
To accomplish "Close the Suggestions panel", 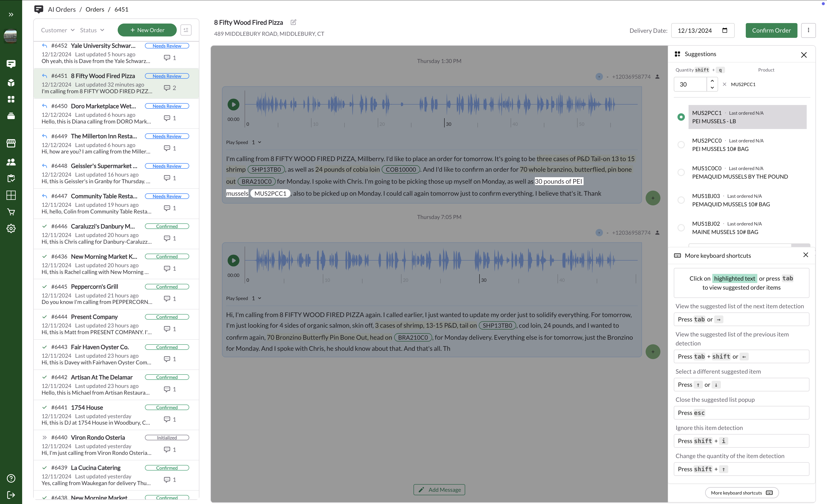I will (x=804, y=55).
